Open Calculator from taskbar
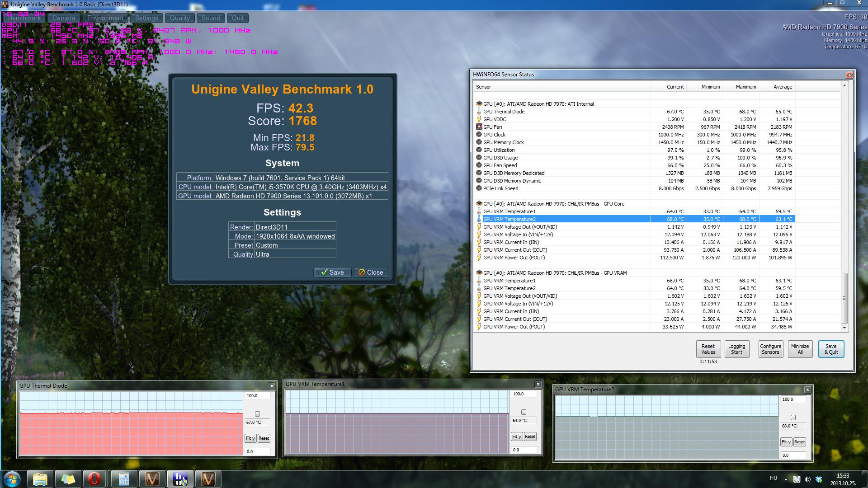This screenshot has width=868, height=488. coord(124,479)
